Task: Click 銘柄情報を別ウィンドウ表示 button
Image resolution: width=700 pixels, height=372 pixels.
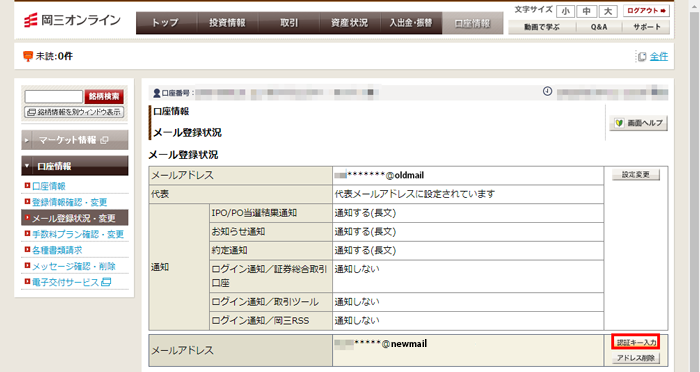Action: pyautogui.click(x=74, y=112)
